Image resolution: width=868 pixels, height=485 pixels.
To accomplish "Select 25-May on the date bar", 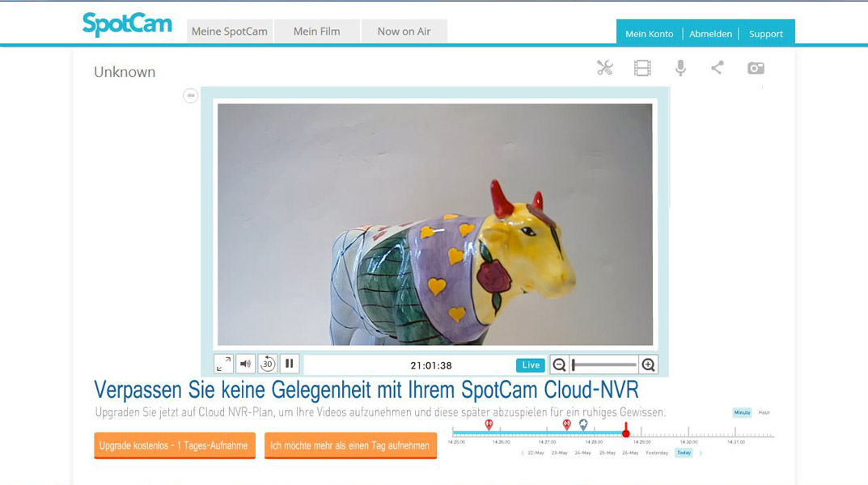I will pos(608,453).
